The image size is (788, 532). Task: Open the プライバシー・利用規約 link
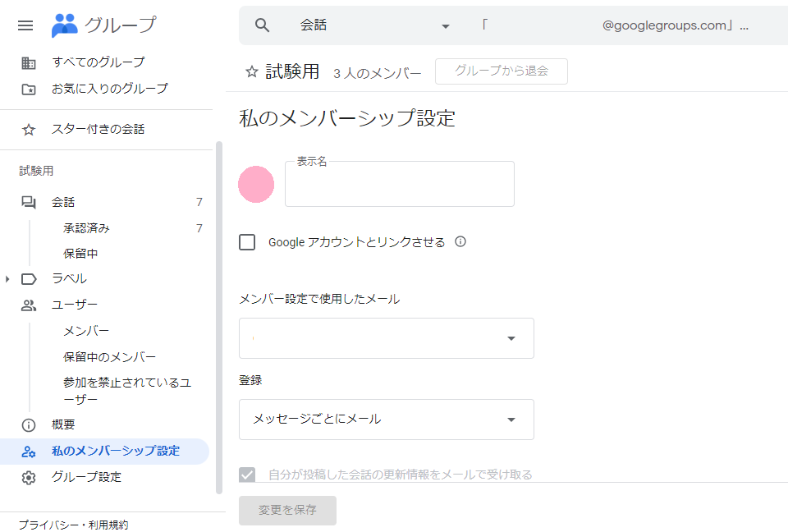coord(73,525)
